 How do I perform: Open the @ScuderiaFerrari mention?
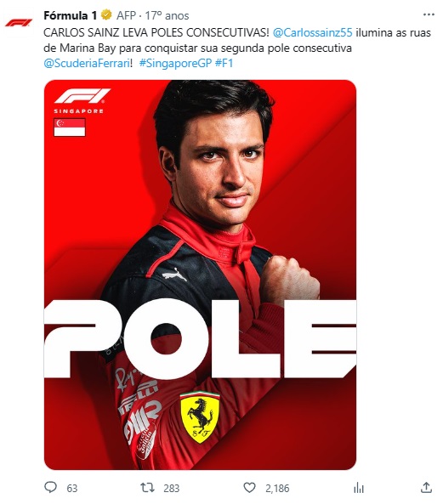87,63
